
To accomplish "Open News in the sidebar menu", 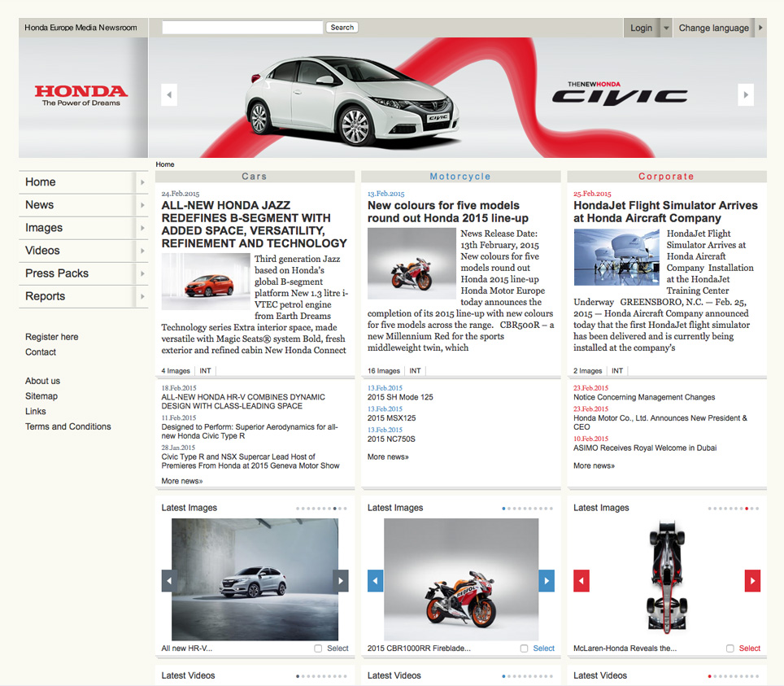I will click(x=40, y=205).
